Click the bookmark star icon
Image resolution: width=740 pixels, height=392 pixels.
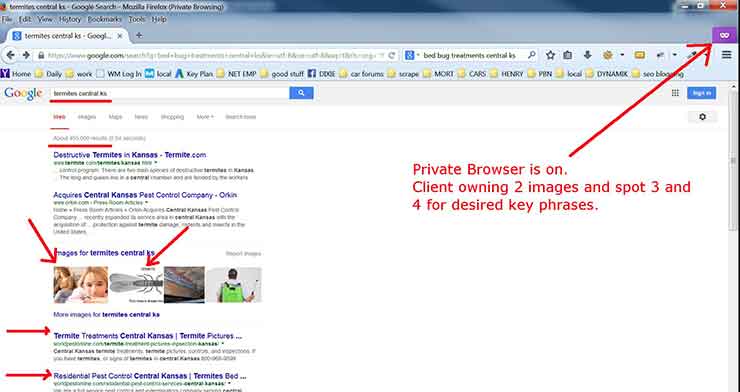click(x=550, y=55)
